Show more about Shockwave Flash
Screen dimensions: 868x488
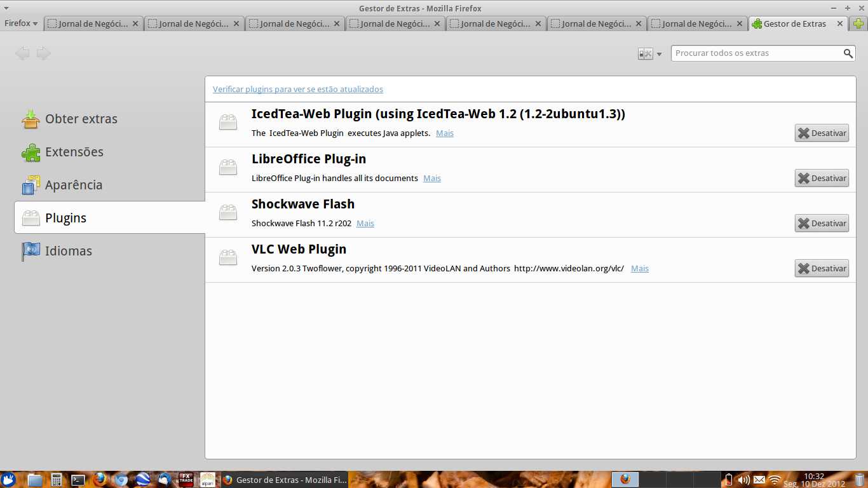(x=365, y=223)
